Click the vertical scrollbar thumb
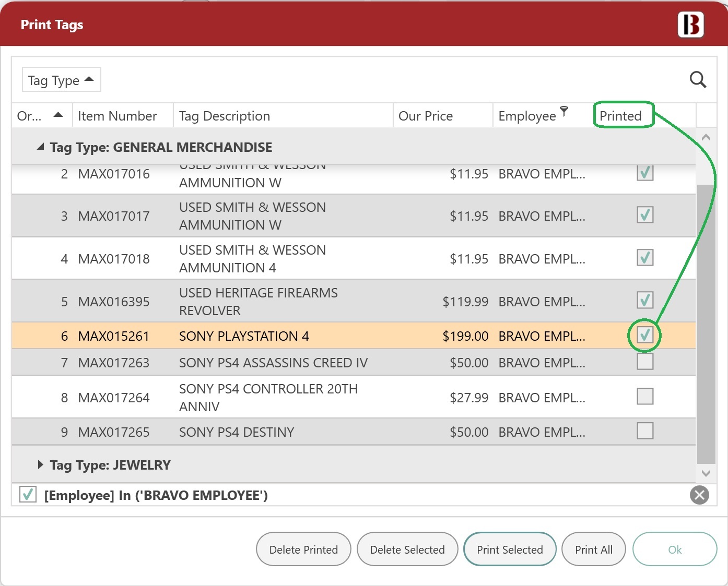The height and width of the screenshot is (586, 728). click(706, 324)
